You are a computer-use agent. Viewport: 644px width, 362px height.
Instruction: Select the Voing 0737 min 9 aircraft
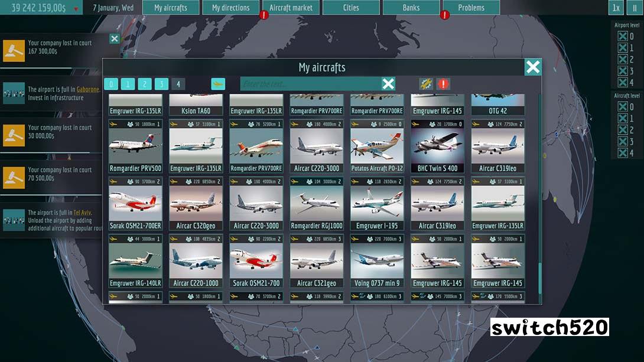tap(376, 261)
